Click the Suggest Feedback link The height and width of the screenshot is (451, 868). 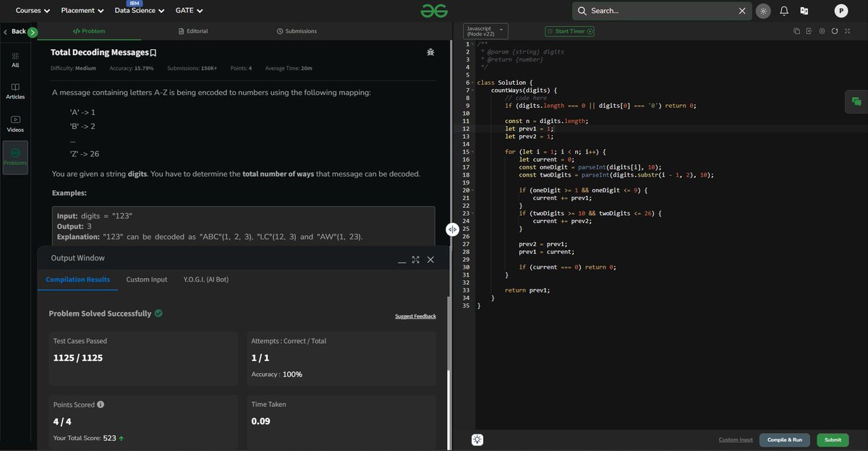[415, 316]
